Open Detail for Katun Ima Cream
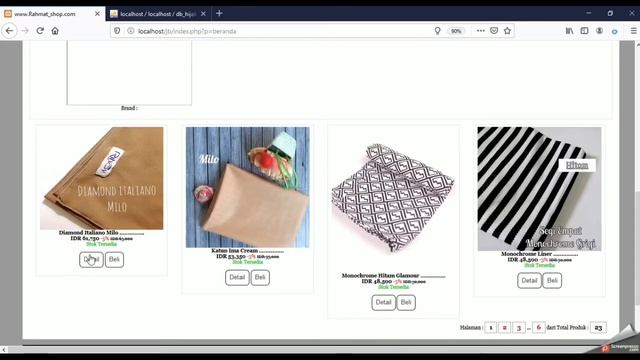640x360 pixels. [237, 278]
